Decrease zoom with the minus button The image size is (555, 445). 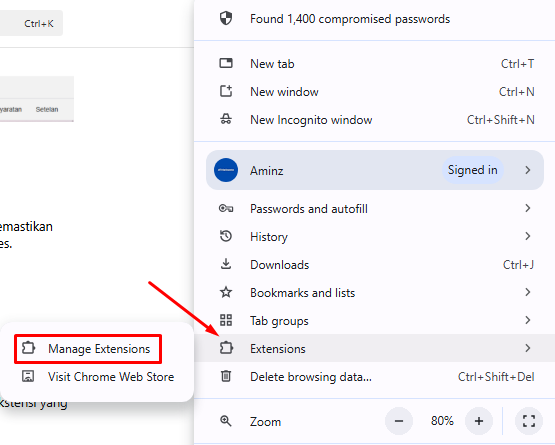tap(399, 421)
